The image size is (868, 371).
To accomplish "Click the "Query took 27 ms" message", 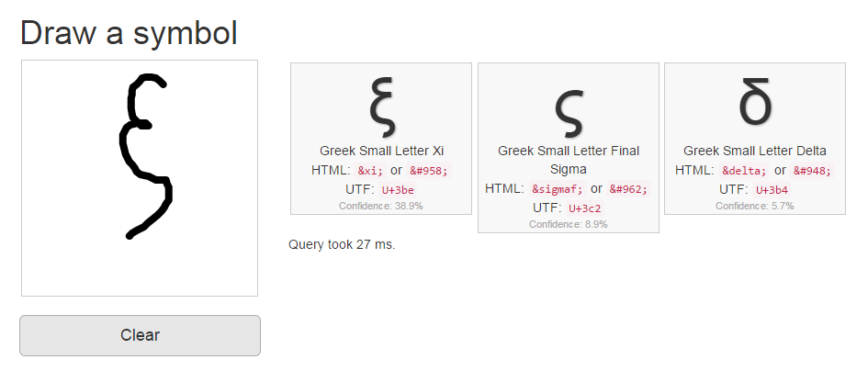I will (342, 244).
